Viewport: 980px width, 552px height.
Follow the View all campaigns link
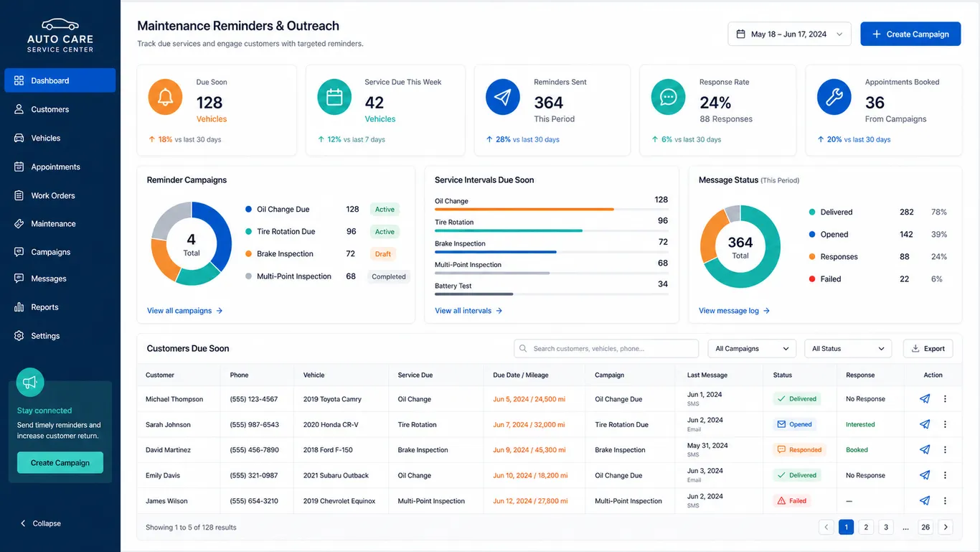[185, 311]
